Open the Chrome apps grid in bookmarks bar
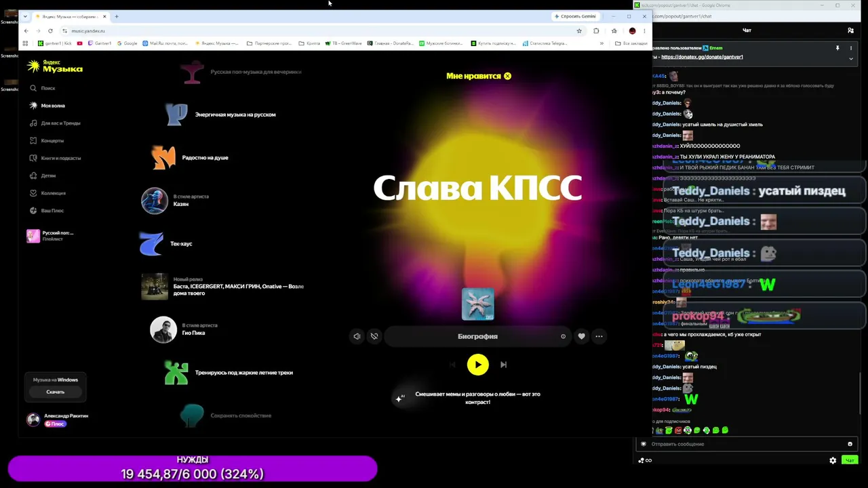868x488 pixels. (25, 43)
